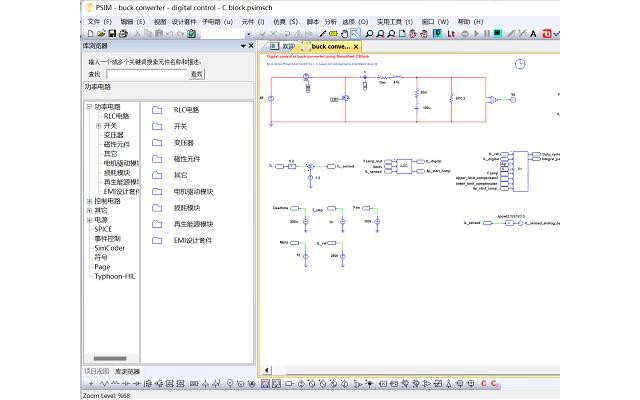Switch to the 项目视图 bottom tab
Screen dimensions: 640x400
(97, 371)
